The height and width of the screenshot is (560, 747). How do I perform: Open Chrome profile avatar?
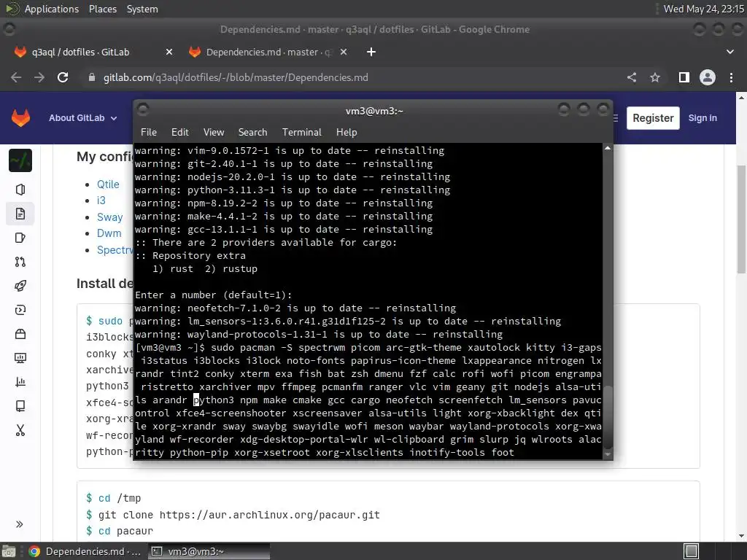708,77
